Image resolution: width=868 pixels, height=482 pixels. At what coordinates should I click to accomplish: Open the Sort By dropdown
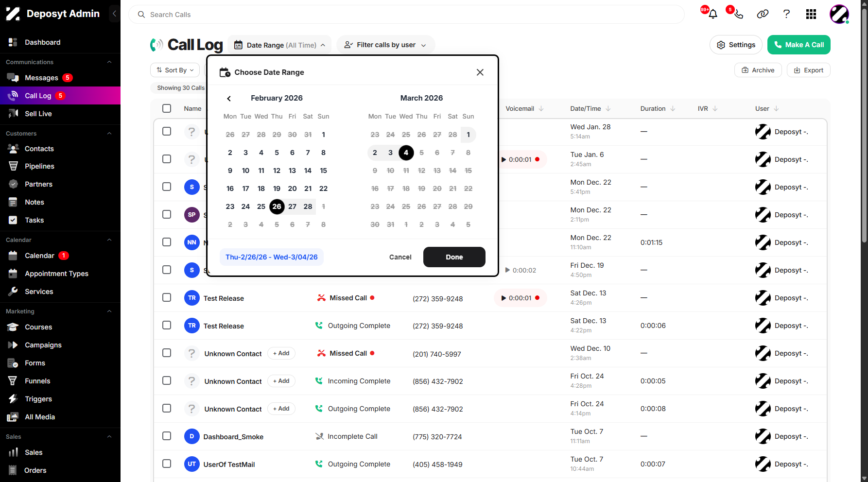175,70
